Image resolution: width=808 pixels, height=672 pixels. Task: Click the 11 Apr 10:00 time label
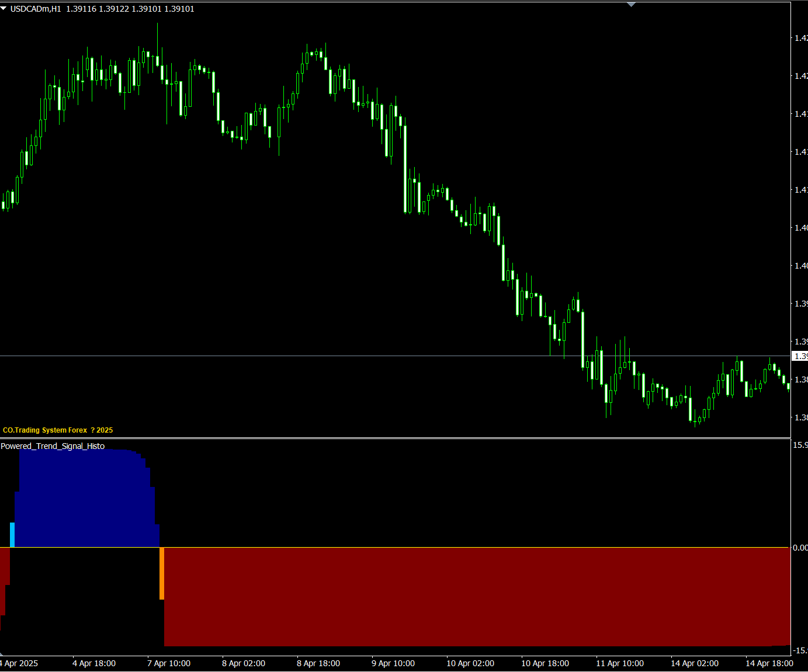tap(620, 663)
